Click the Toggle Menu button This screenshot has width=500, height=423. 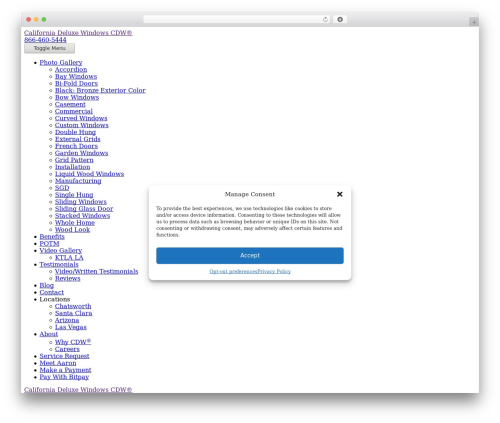pyautogui.click(x=49, y=48)
